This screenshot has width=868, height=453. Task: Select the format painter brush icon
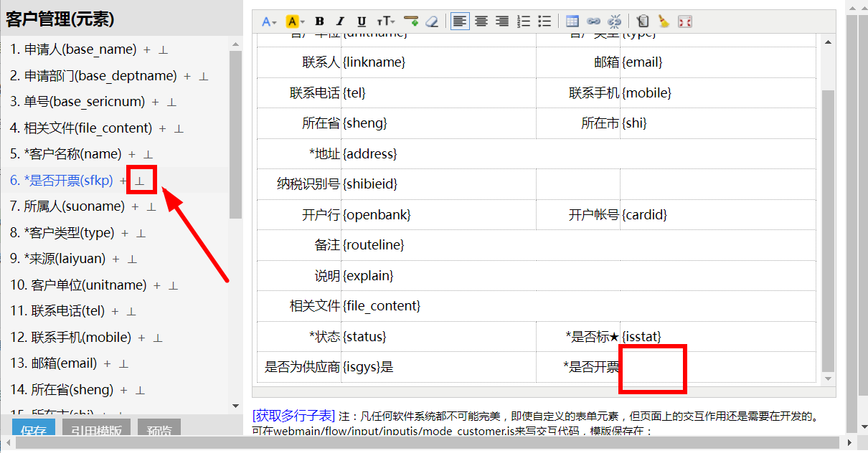coord(411,22)
